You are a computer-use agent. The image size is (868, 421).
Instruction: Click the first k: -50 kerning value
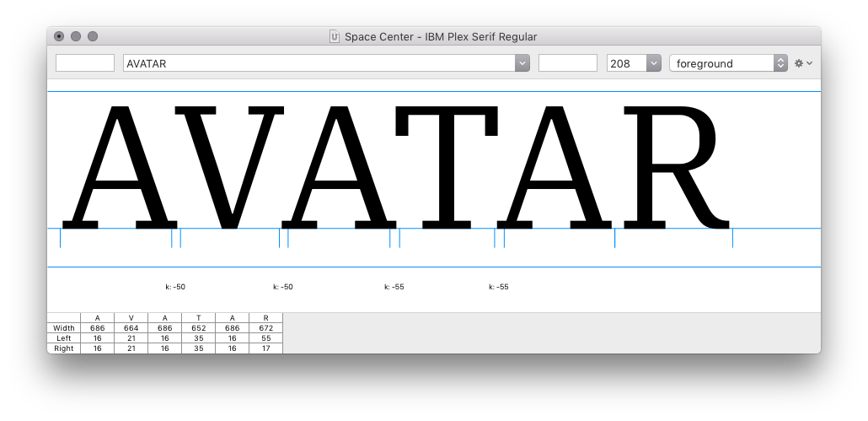[175, 287]
